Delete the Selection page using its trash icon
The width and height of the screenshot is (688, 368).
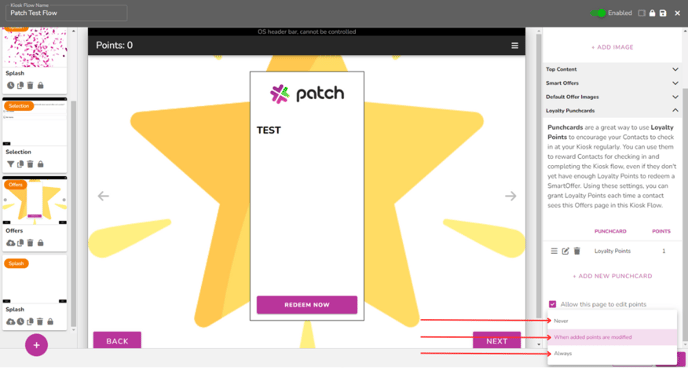coord(30,164)
